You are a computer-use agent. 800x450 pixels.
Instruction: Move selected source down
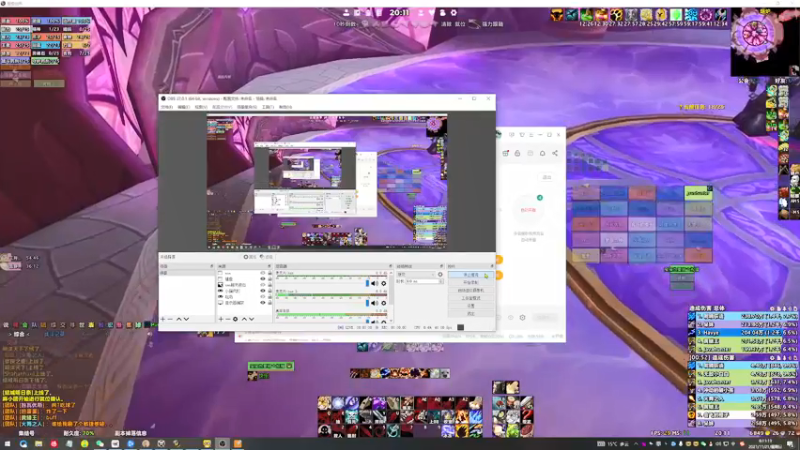(x=252, y=319)
